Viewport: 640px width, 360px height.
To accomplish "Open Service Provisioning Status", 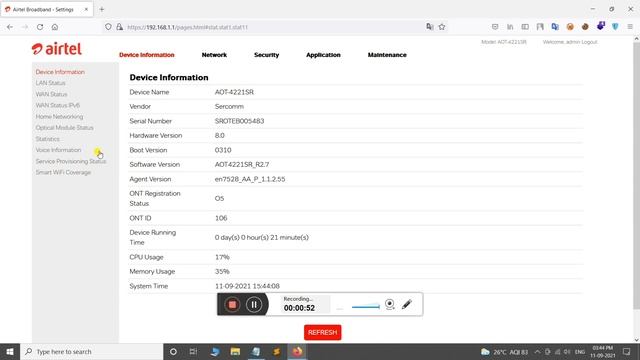I will pyautogui.click(x=71, y=162).
